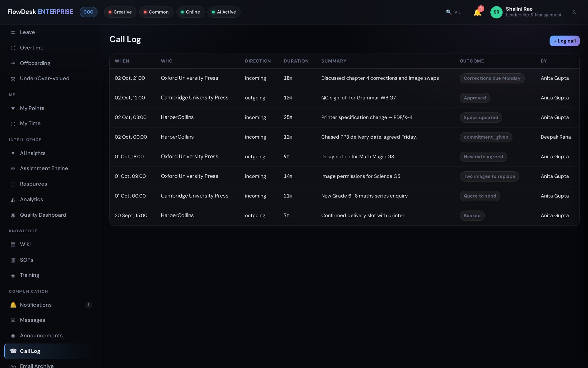The height and width of the screenshot is (368, 588).
Task: Click the Corrections due Monday outcome pill
Action: (492, 78)
